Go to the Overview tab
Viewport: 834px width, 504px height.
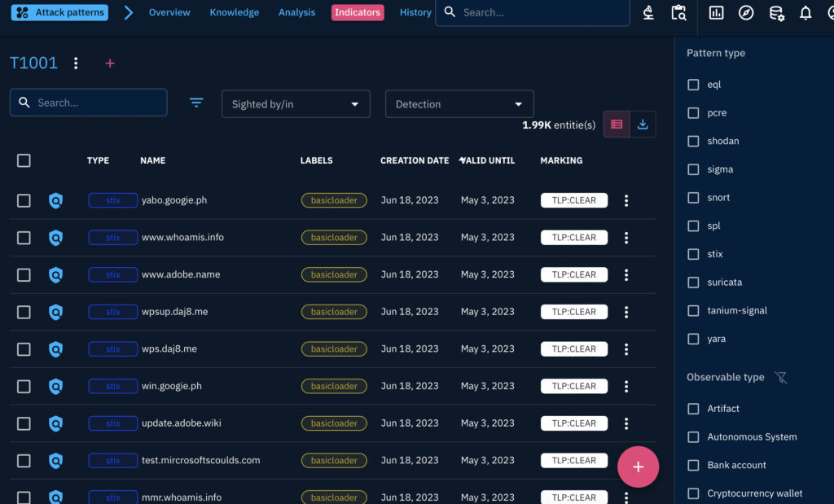tap(169, 13)
